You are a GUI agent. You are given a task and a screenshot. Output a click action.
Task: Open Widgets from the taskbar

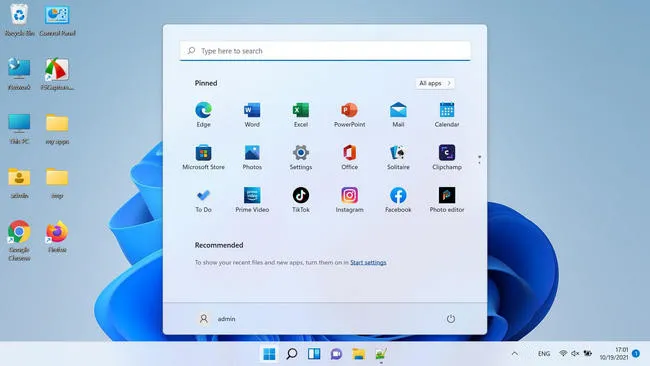pos(314,354)
